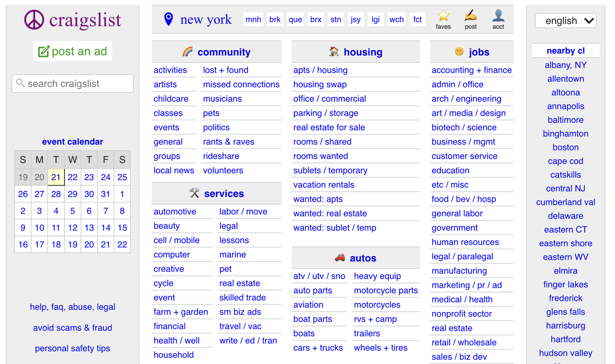The height and width of the screenshot is (364, 615).
Task: Click the post an ad button
Action: tap(73, 51)
